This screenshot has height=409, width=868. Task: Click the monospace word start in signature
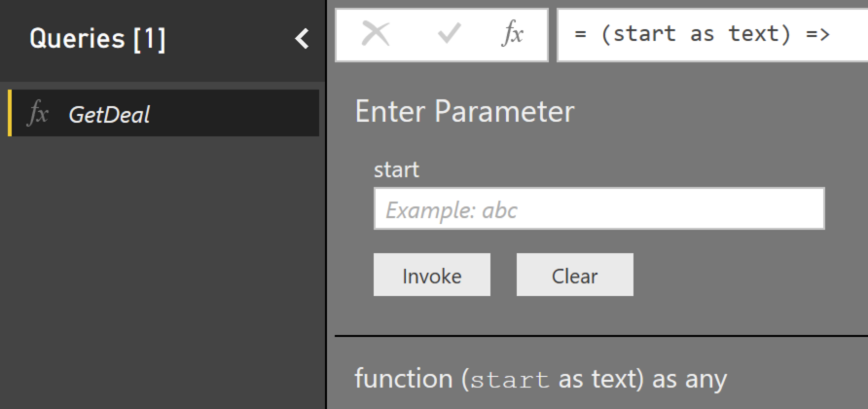pos(509,379)
